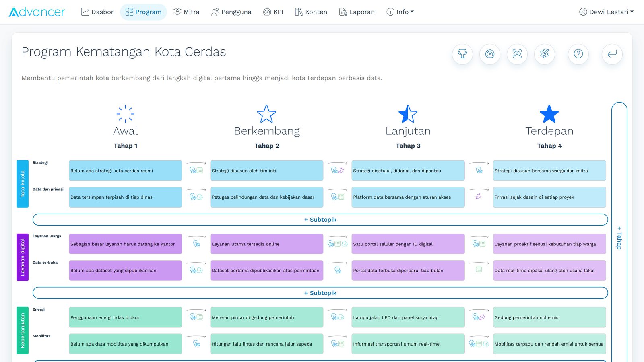Click the Tata kelola category label
The height and width of the screenshot is (362, 644).
23,184
